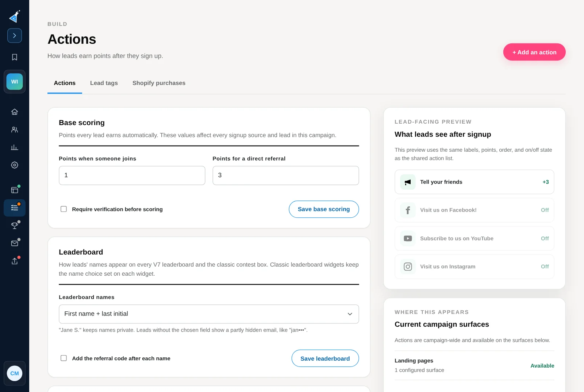Click the Subscribe to us on YouTube label
The image size is (584, 392).
coord(457,238)
